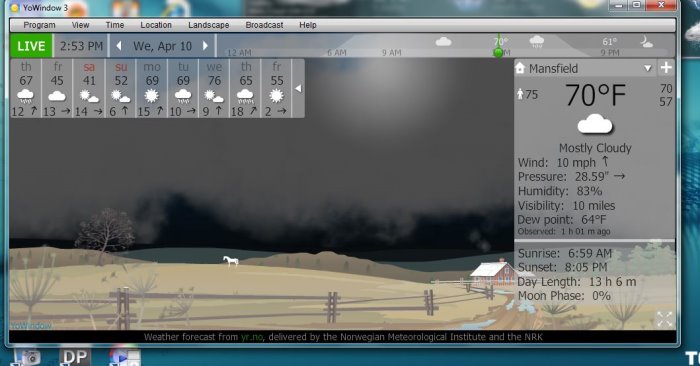Open the Landscape menu
This screenshot has height=366, width=700.
click(x=208, y=25)
